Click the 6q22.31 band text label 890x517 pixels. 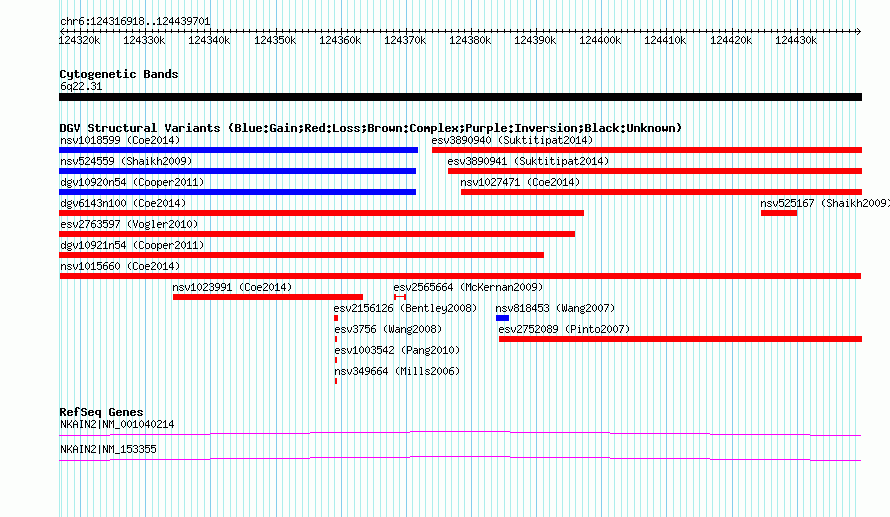click(x=81, y=86)
